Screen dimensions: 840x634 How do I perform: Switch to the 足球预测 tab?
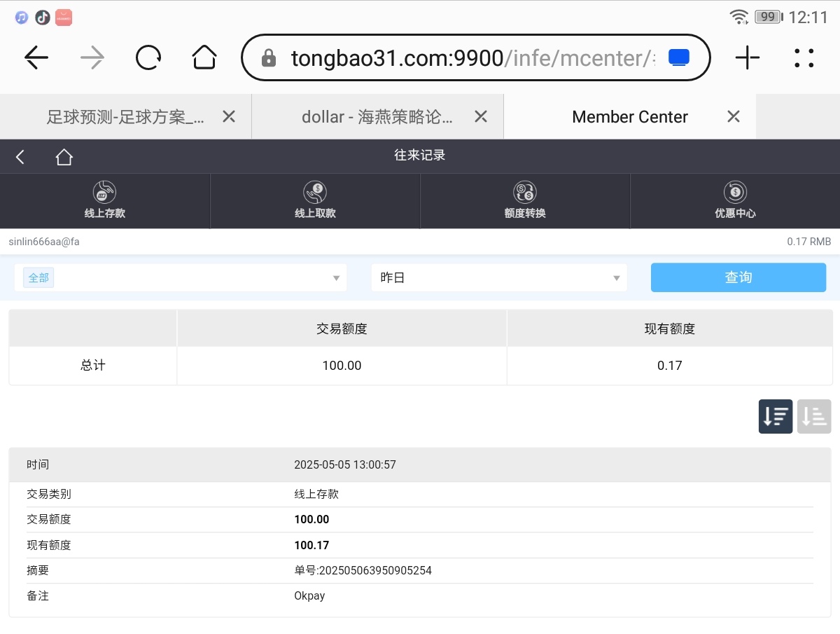pyautogui.click(x=125, y=117)
